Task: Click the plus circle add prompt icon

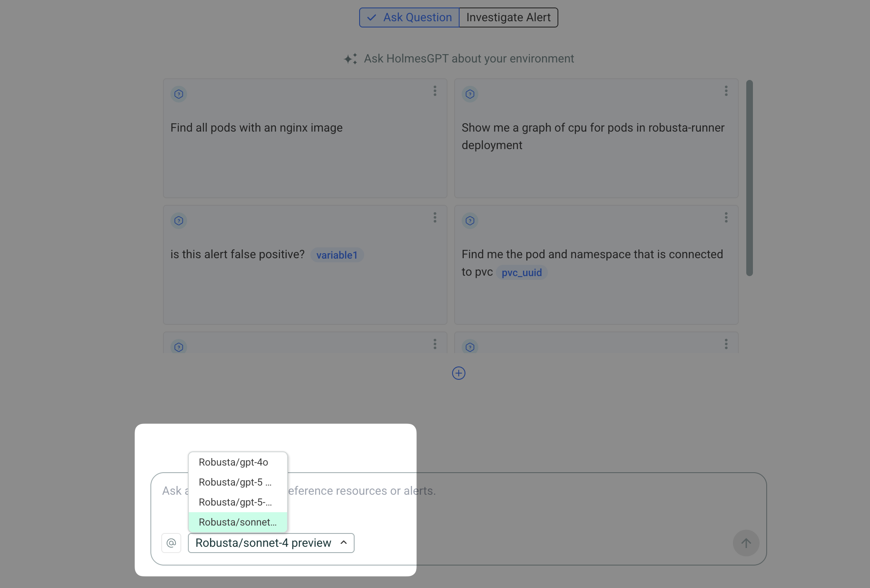Action: pos(459,373)
